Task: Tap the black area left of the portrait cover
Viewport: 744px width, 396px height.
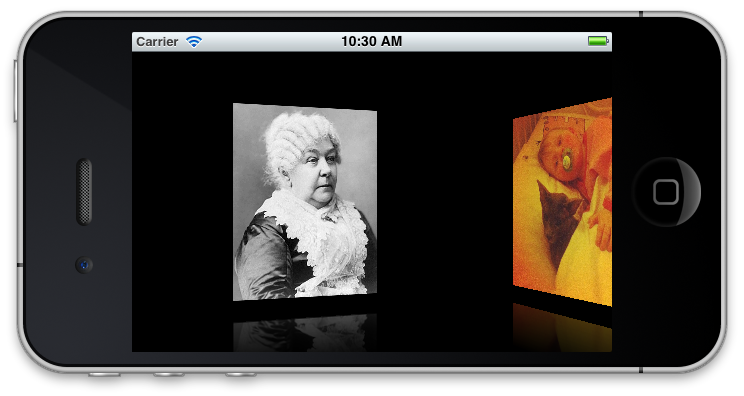Action: coord(182,202)
